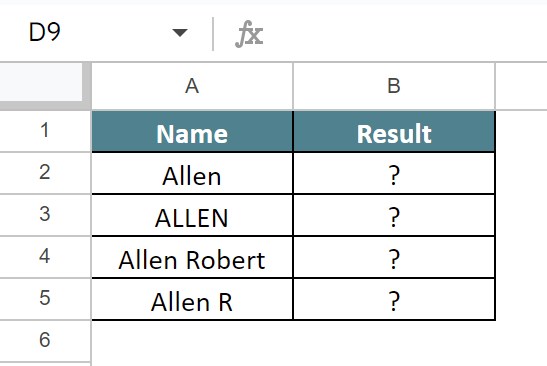Image resolution: width=547 pixels, height=366 pixels.
Task: Select the cell containing ALLEN
Action: (192, 215)
